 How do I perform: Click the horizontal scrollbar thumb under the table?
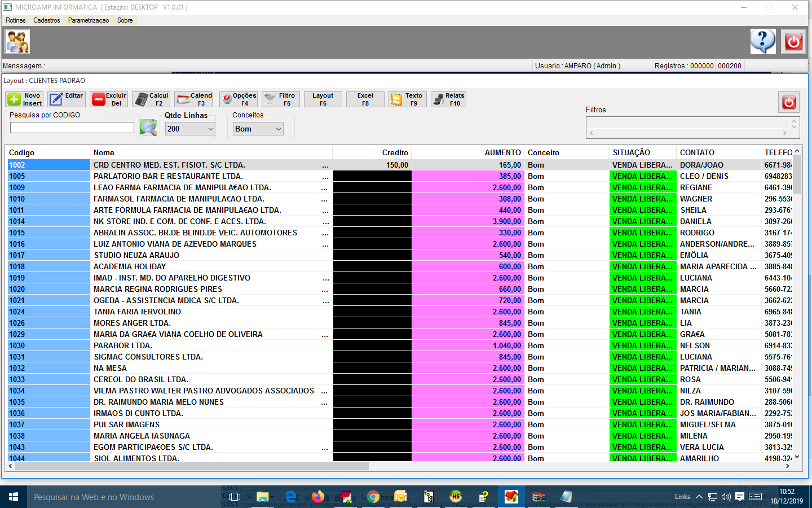point(192,466)
